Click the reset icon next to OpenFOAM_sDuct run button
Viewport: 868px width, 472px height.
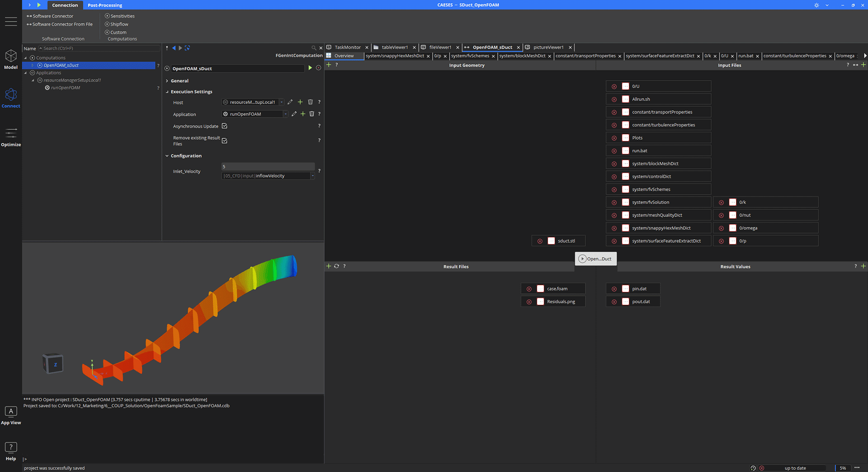click(x=318, y=68)
